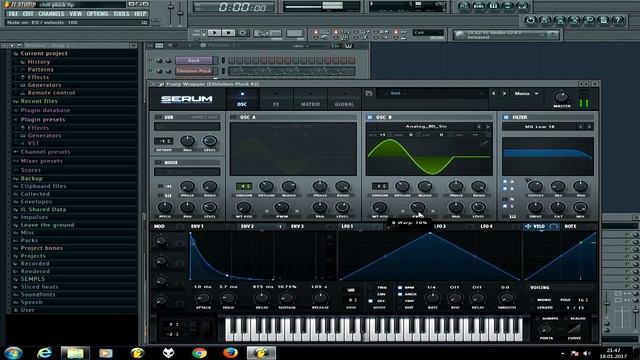
Task: Open the FILE menu in FL Studio
Action: [x=13, y=13]
